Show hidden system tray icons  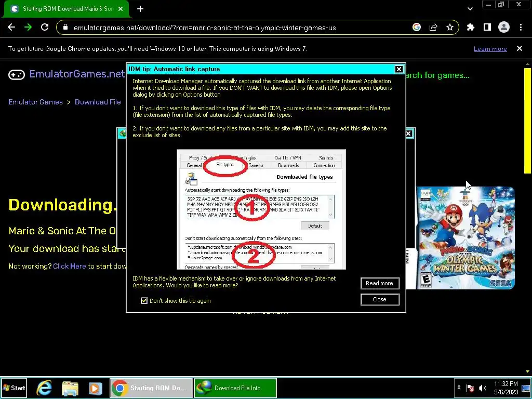(x=459, y=388)
